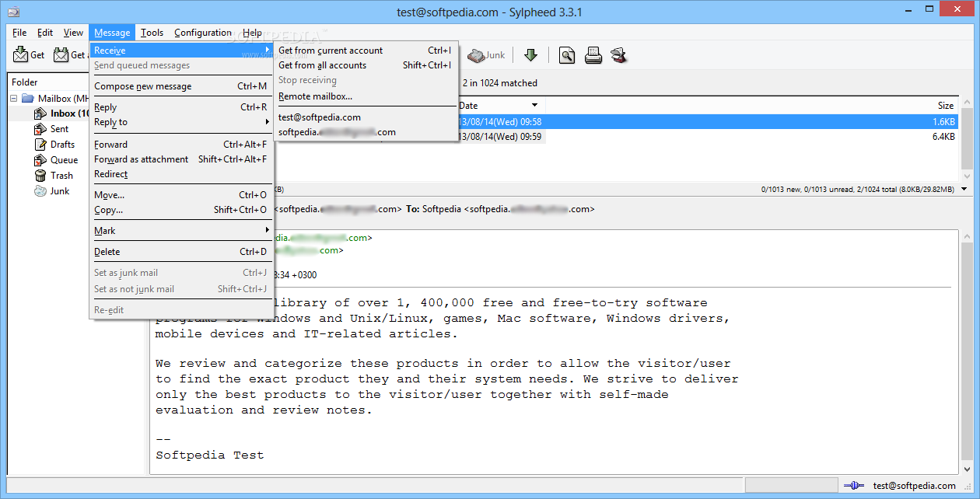Choose Delete menu item

click(x=180, y=252)
